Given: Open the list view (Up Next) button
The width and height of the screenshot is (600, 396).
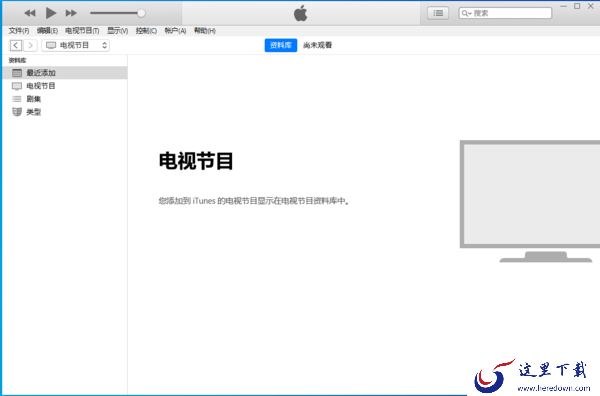Looking at the screenshot, I should click(438, 13).
